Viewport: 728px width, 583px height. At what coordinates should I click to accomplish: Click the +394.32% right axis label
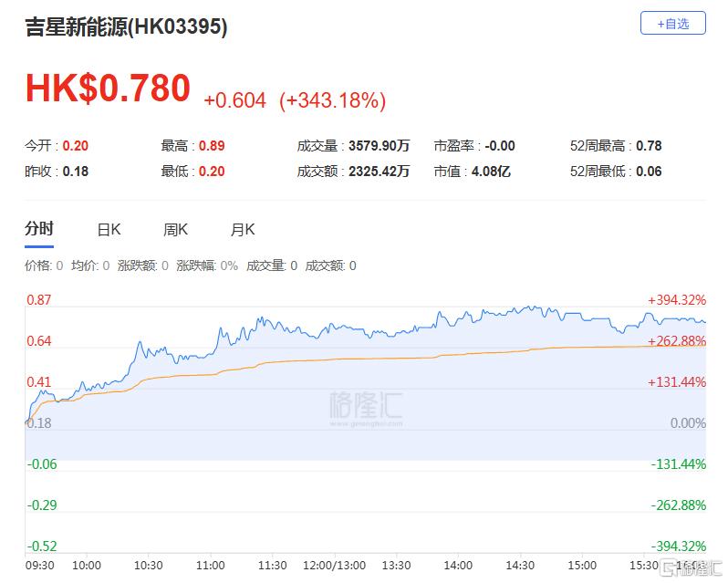677,300
